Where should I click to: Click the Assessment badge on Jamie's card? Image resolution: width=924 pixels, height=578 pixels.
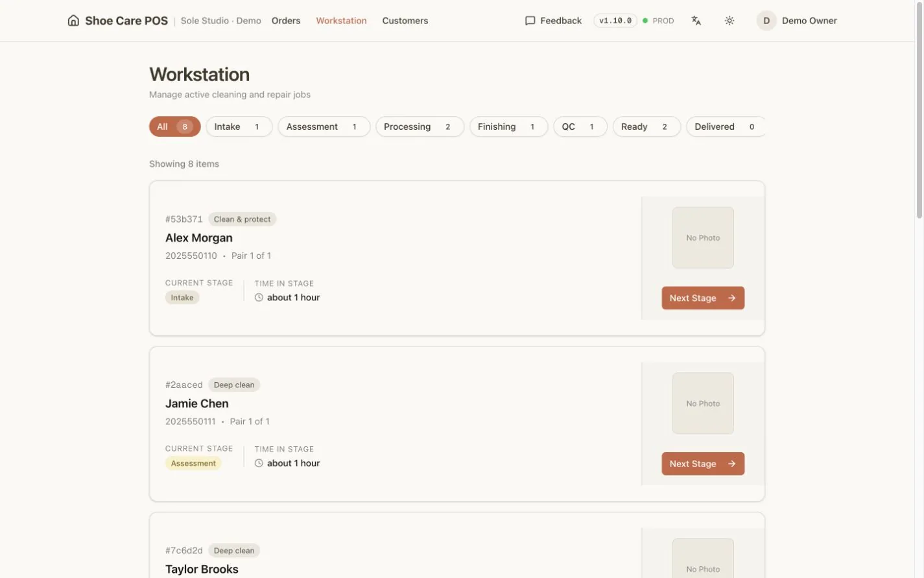tap(193, 463)
